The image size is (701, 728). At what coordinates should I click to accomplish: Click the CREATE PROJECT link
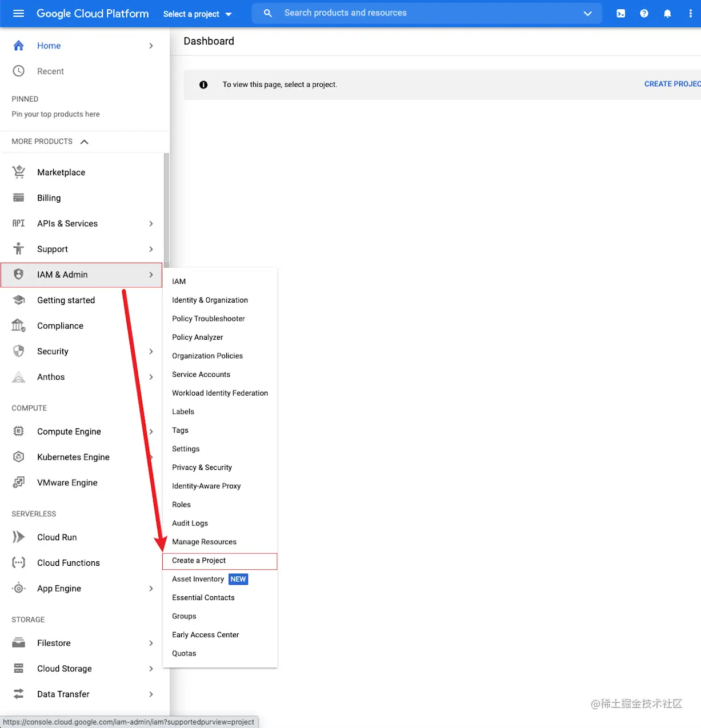672,84
